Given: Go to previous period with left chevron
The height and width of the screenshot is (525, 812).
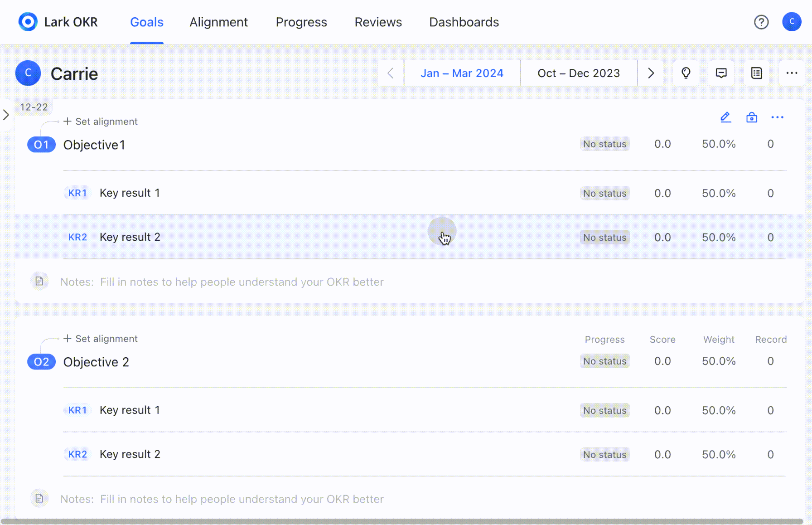Looking at the screenshot, I should (x=391, y=73).
